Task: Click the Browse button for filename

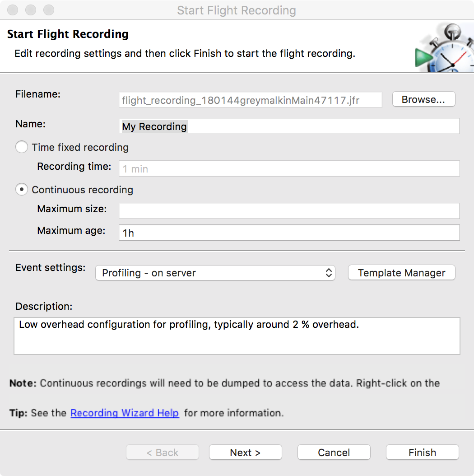Action: pyautogui.click(x=423, y=99)
